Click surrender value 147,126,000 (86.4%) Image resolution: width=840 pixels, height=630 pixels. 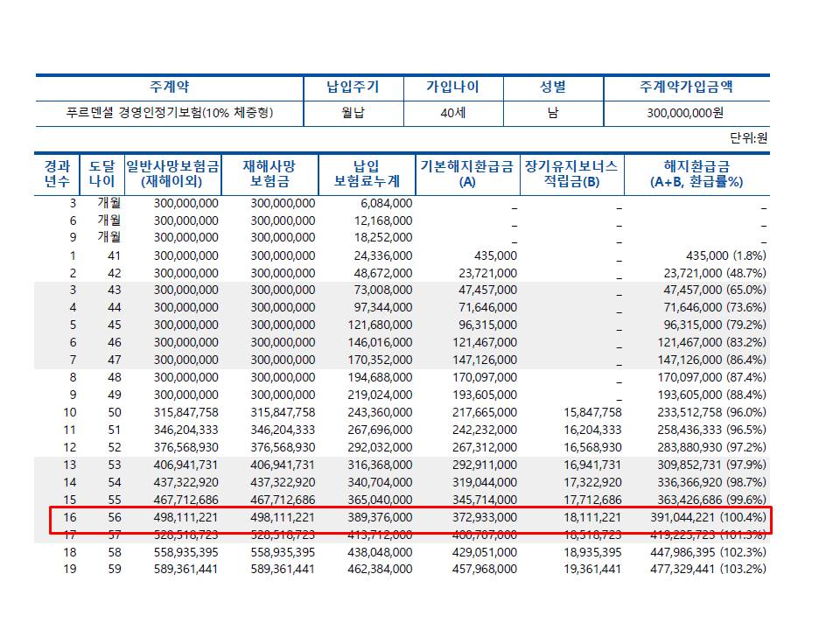[712, 360]
